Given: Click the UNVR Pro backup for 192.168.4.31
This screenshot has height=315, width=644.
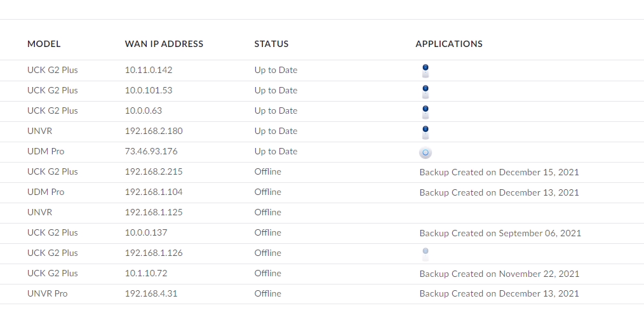Looking at the screenshot, I should click(x=499, y=294).
